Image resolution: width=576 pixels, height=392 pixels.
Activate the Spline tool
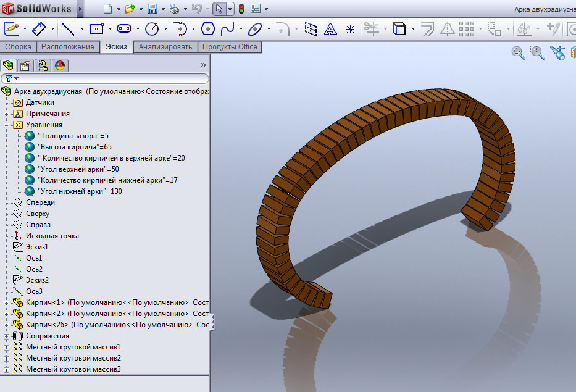coord(228,28)
